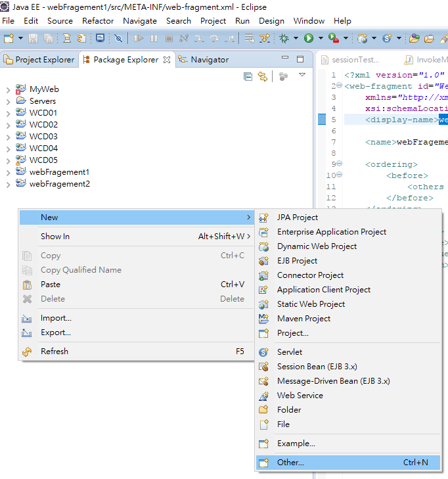The width and height of the screenshot is (448, 479).
Task: Open the Refactor menu
Action: tap(98, 21)
